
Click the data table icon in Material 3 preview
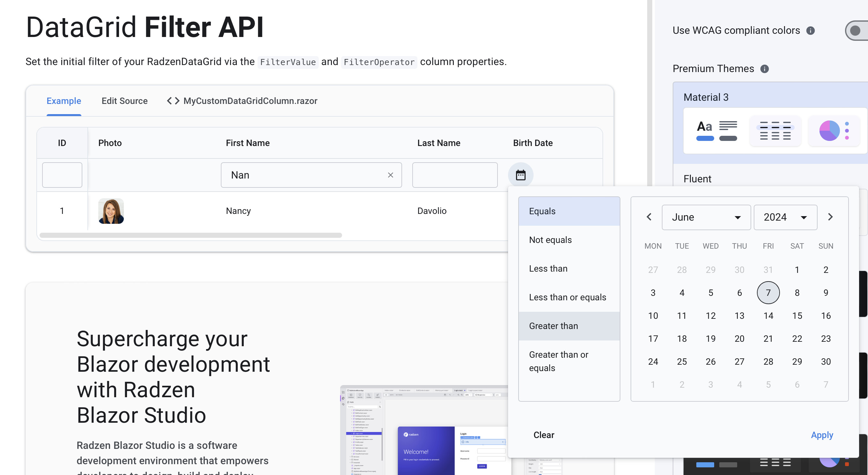point(775,131)
